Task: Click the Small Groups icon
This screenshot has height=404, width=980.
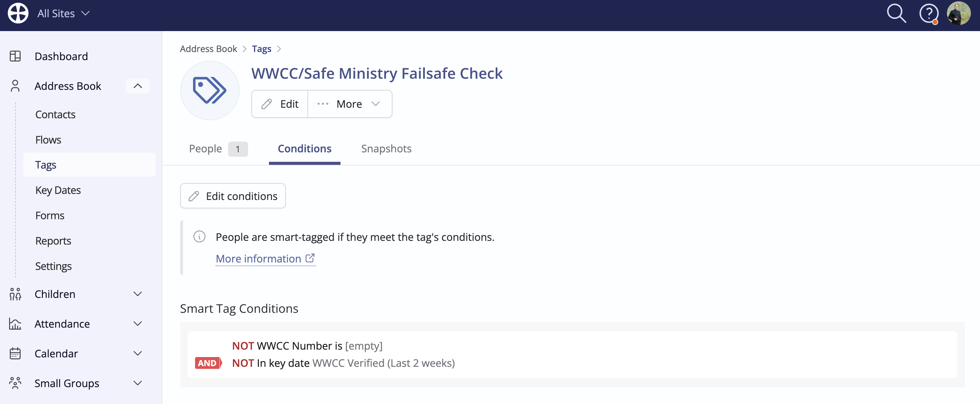Action: (15, 383)
